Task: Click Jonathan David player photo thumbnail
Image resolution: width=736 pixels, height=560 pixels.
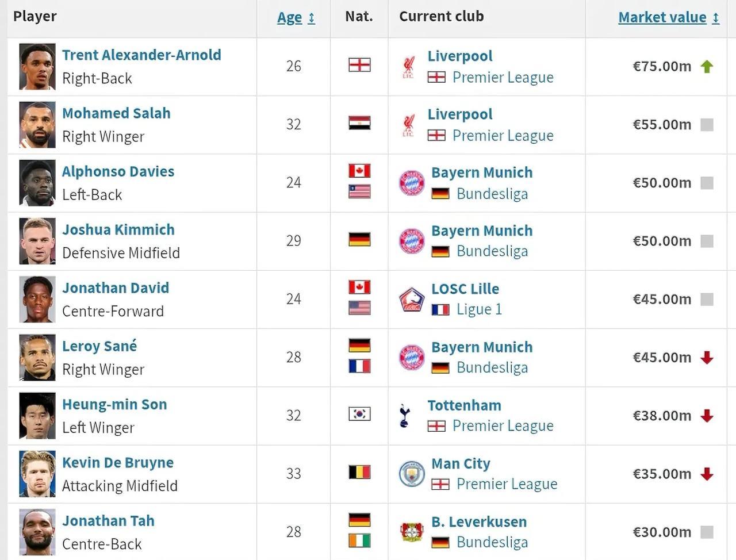Action: point(37,300)
